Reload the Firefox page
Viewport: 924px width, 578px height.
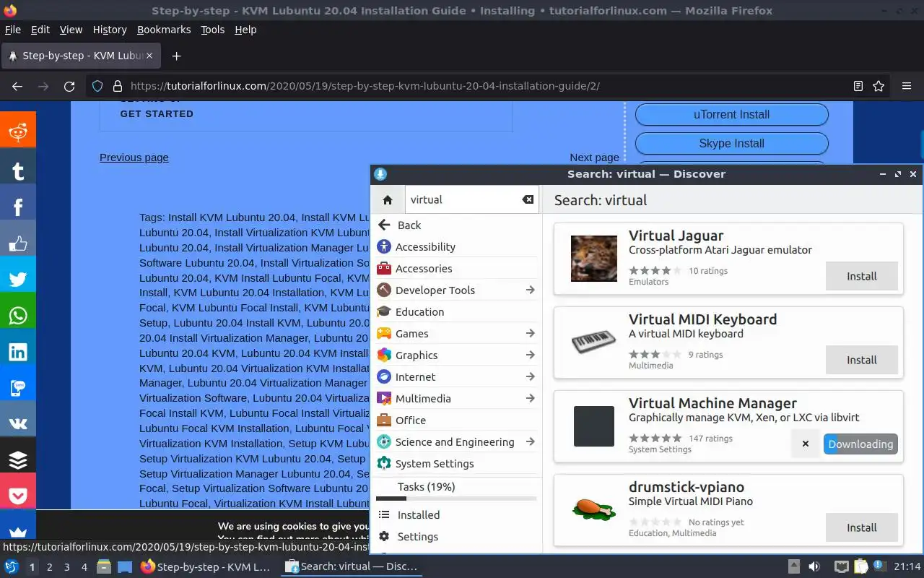point(69,86)
